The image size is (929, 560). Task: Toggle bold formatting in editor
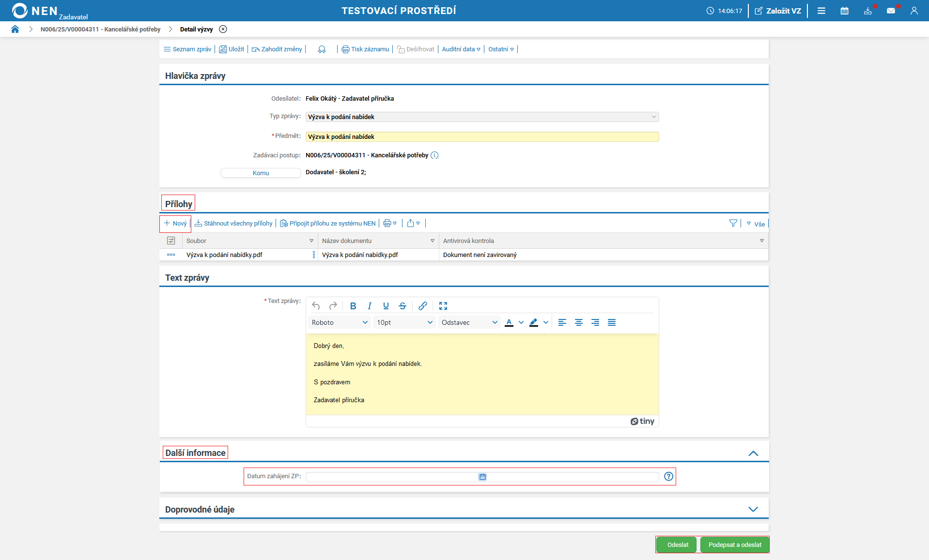click(353, 306)
